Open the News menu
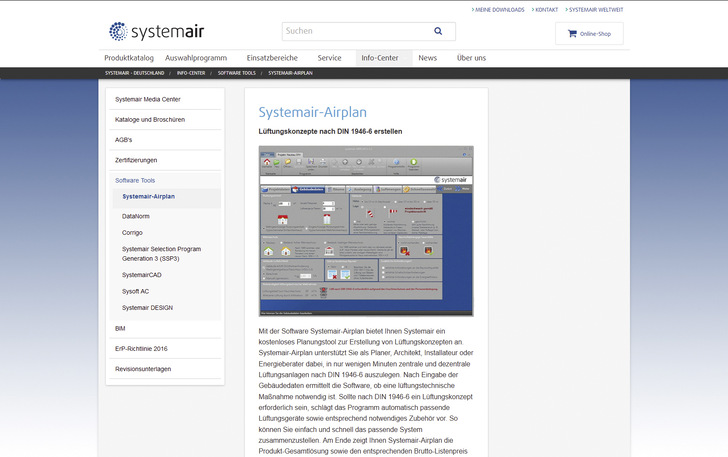Viewport: 728px width, 457px height. click(428, 58)
